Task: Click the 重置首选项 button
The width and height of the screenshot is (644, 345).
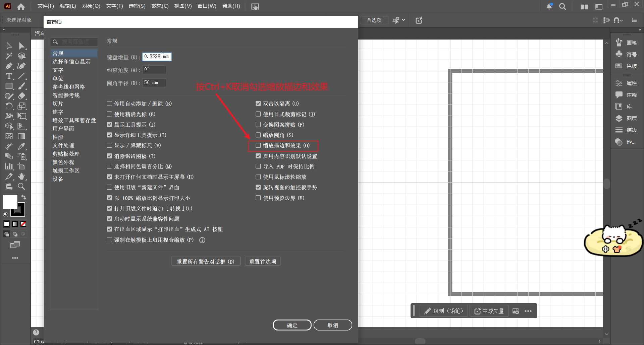Action: [263, 262]
